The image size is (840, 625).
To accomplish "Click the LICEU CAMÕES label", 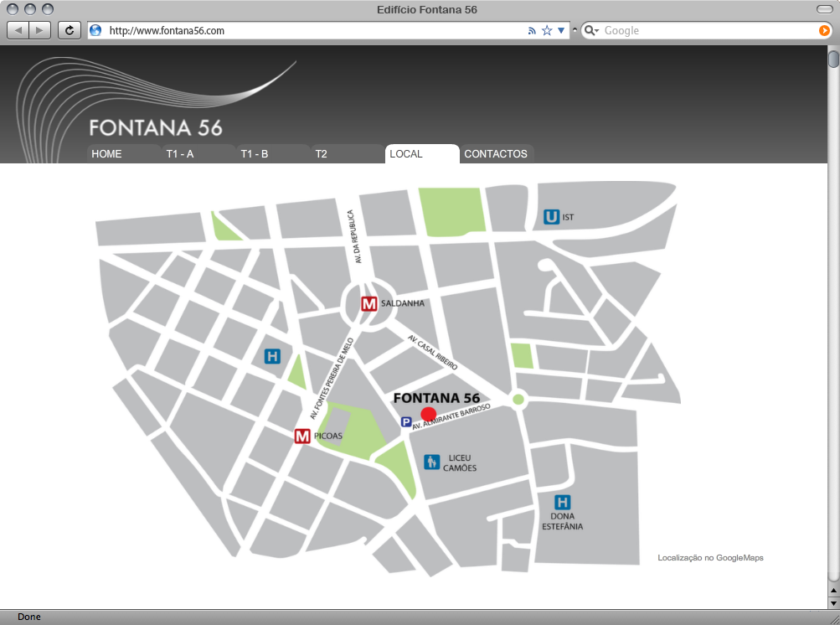I will click(x=460, y=462).
